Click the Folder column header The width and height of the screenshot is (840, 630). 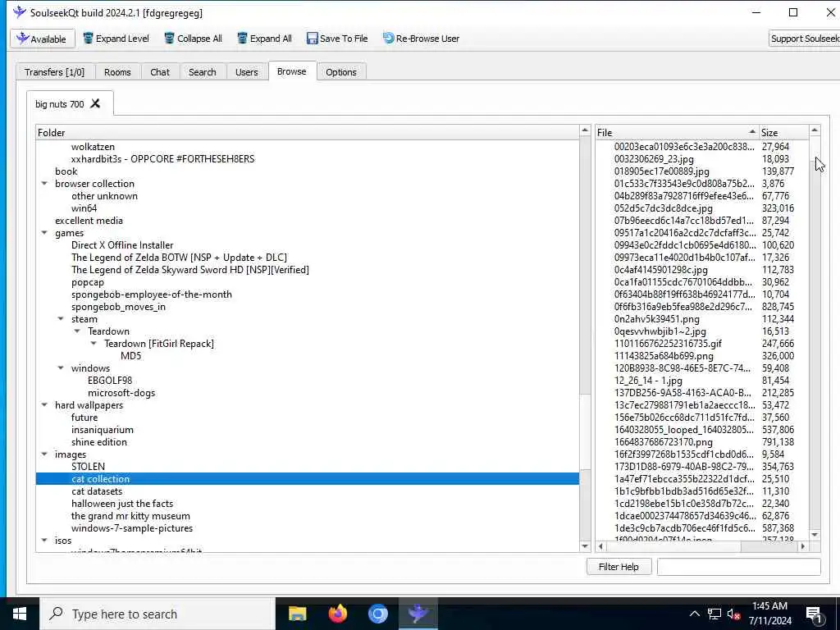click(308, 132)
